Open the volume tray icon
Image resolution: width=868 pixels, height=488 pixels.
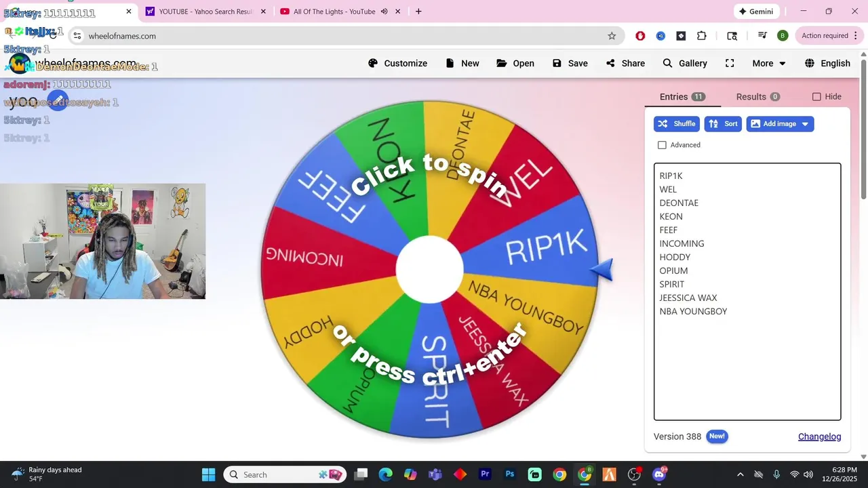point(808,474)
